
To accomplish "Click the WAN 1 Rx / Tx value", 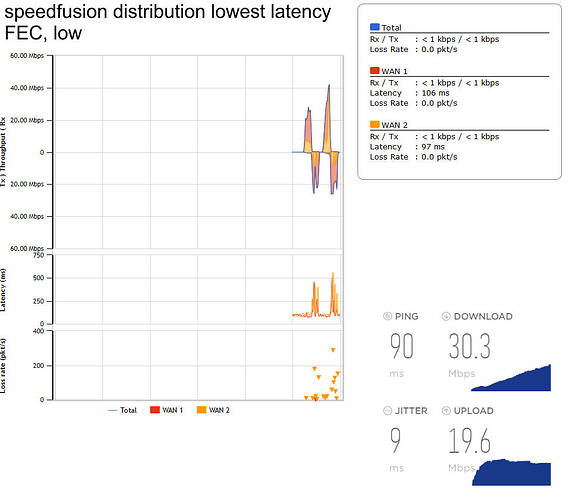I will (460, 83).
